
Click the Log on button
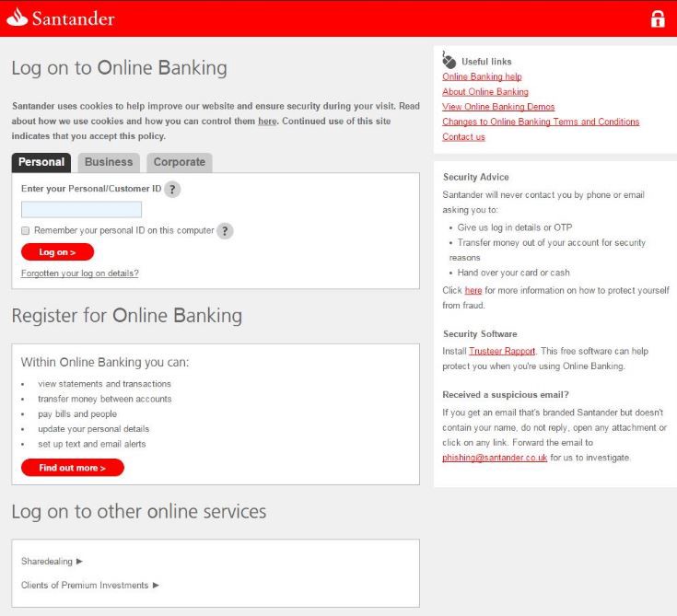coord(57,252)
